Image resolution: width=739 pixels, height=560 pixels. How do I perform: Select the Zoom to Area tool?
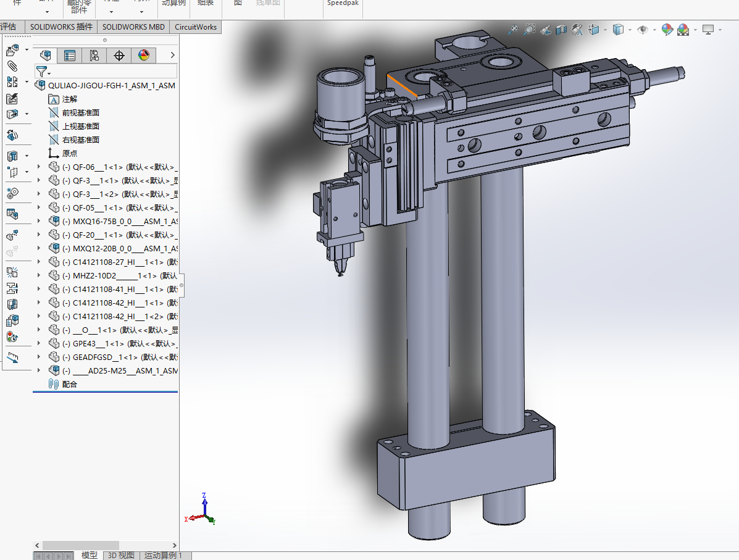tap(529, 29)
